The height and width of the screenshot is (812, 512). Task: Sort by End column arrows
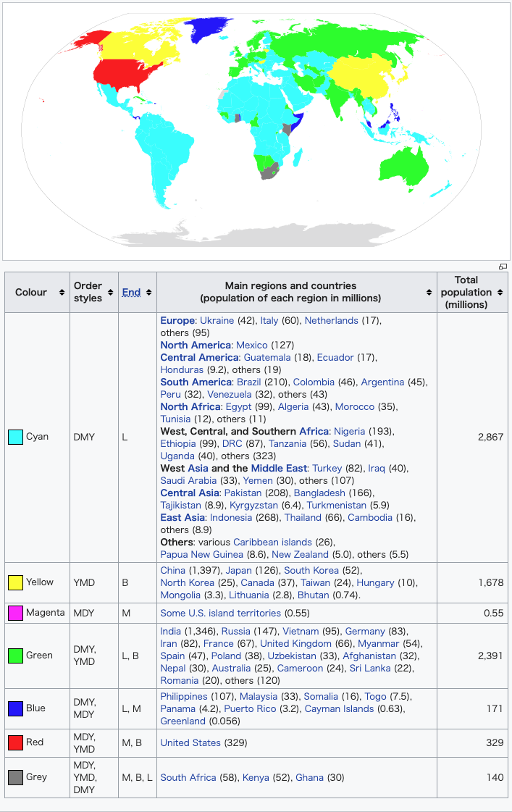[148, 293]
